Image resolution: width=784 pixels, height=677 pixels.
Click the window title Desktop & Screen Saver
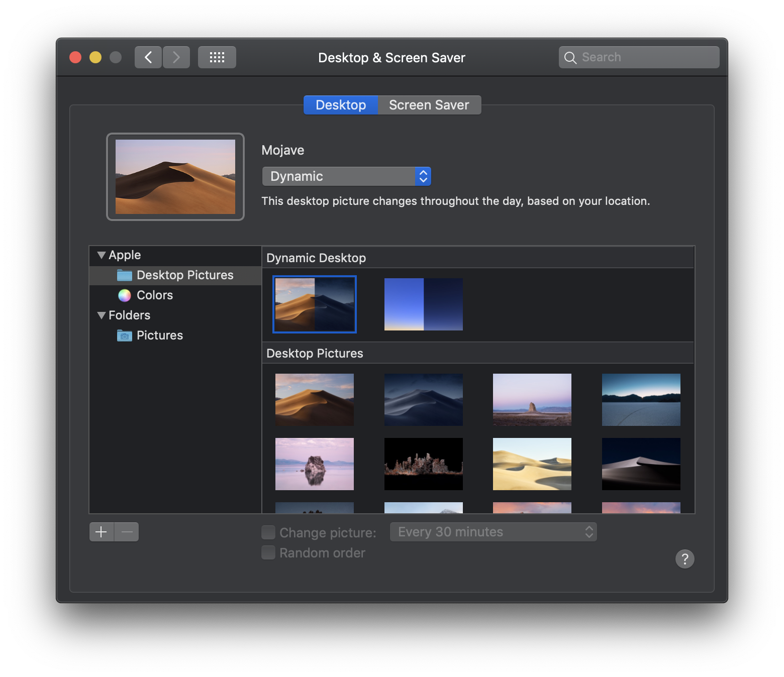[x=392, y=58]
